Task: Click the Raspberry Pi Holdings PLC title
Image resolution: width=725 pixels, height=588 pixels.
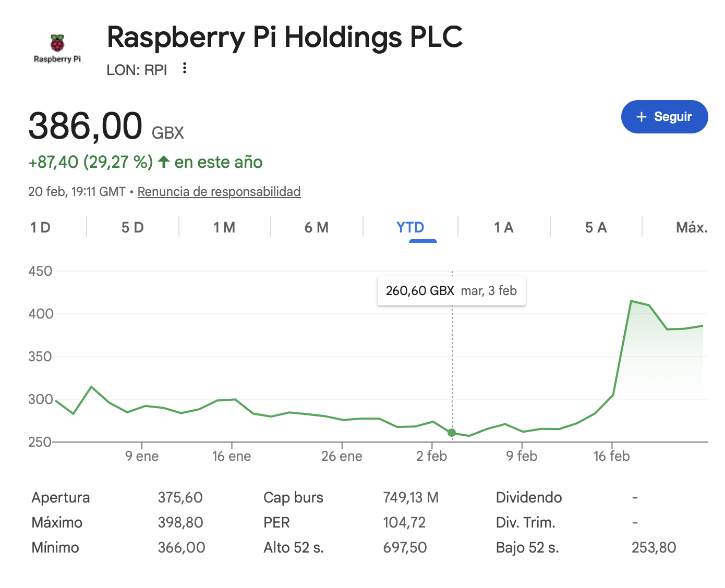Action: 285,38
